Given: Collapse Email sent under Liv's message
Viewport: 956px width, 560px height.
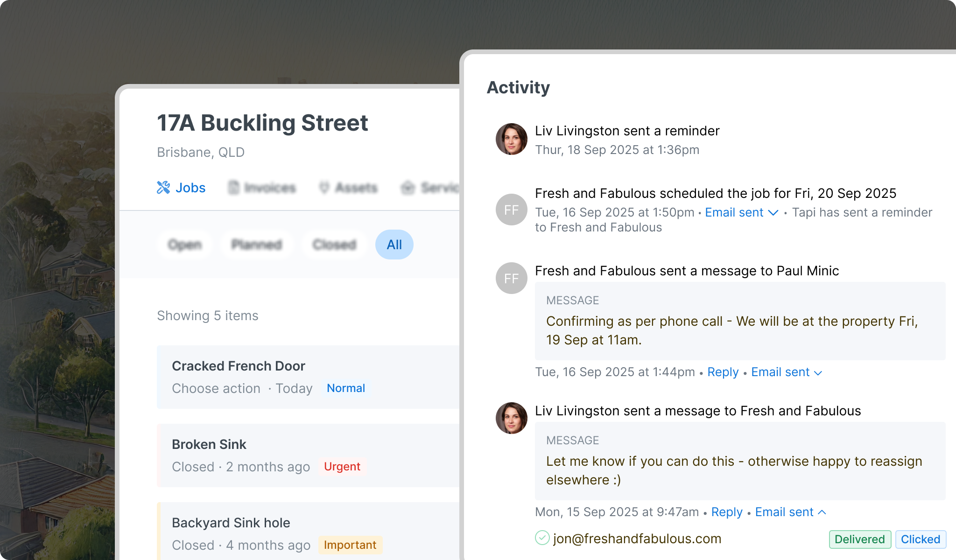Looking at the screenshot, I should 790,512.
